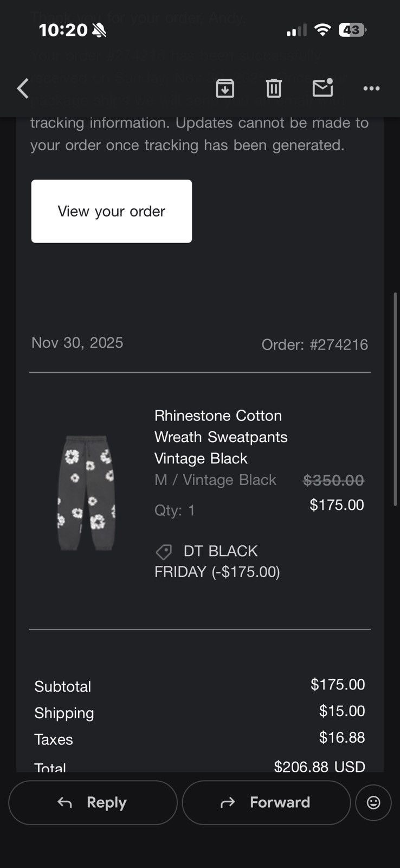Tap the Nov 30, 2025 order date
This screenshot has height=868, width=400.
click(x=77, y=343)
